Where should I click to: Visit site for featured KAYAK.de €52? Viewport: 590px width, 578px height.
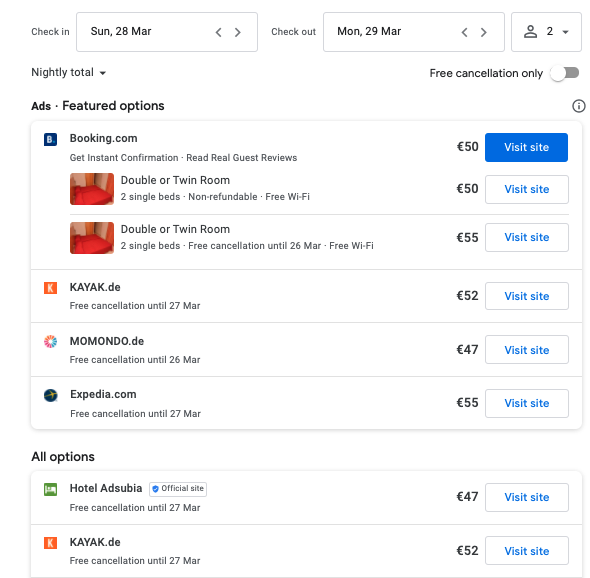tap(527, 296)
